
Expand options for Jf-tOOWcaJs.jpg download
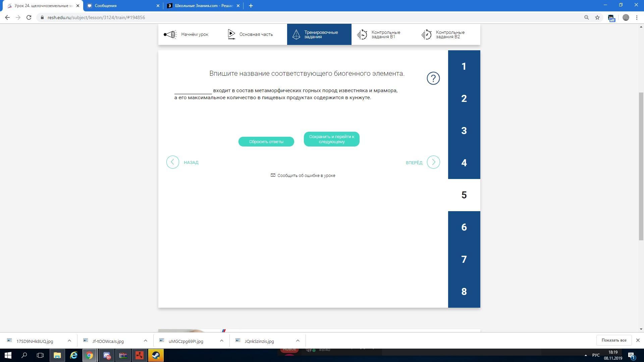click(145, 341)
